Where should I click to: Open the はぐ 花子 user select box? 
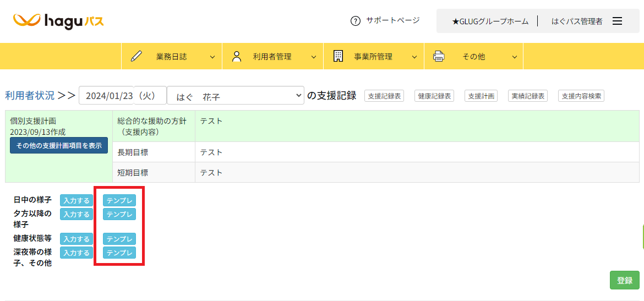236,95
